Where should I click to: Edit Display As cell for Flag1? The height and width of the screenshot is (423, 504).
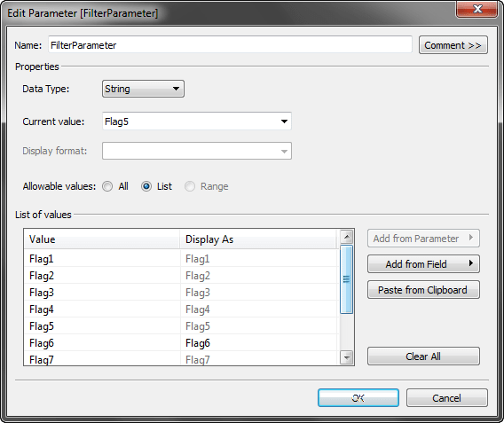pyautogui.click(x=259, y=259)
